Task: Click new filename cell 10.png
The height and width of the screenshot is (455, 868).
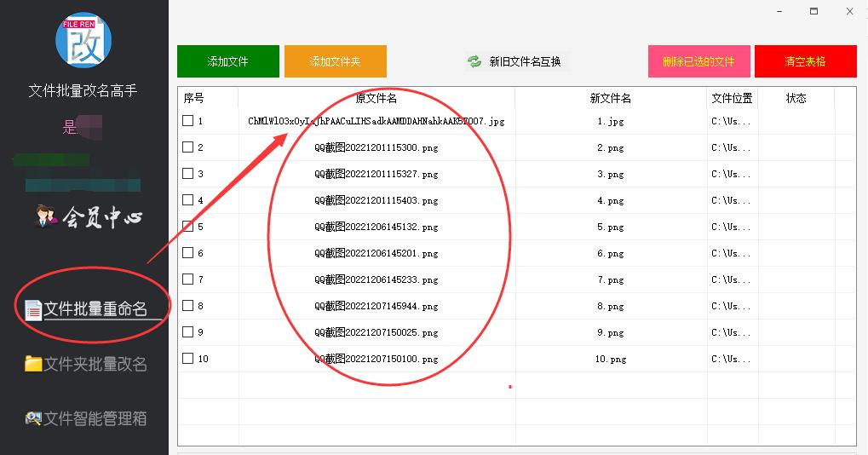Action: click(x=611, y=359)
